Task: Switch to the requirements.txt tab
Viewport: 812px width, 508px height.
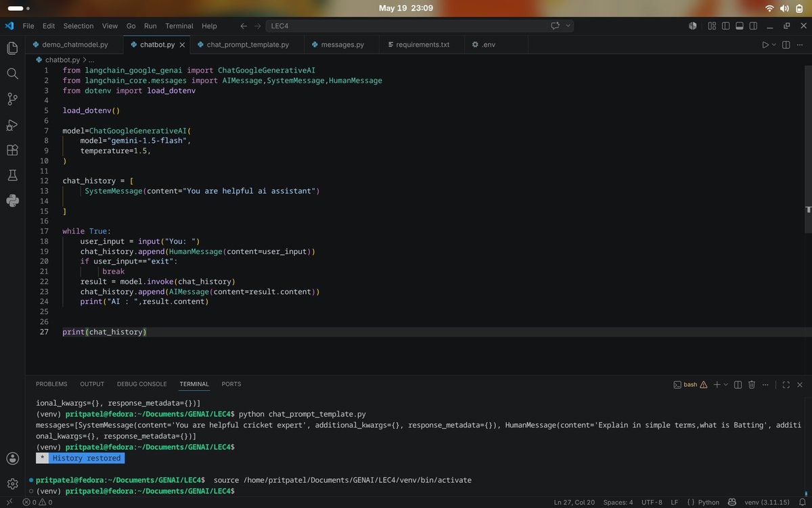Action: tap(422, 45)
